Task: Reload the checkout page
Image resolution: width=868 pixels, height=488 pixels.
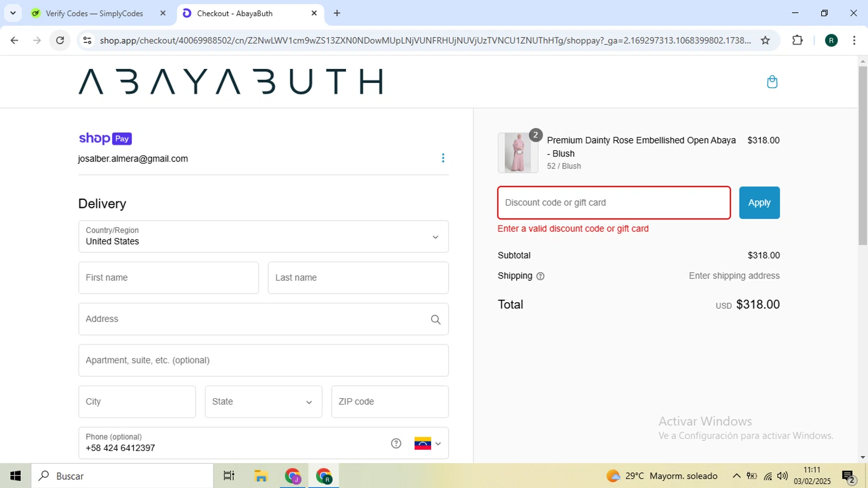Action: pyautogui.click(x=60, y=41)
